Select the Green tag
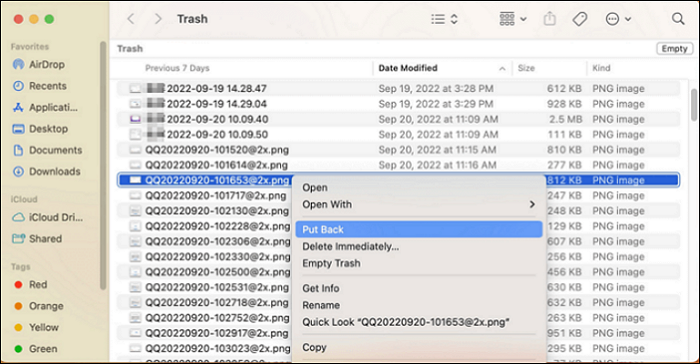This screenshot has width=700, height=364. coord(36,349)
